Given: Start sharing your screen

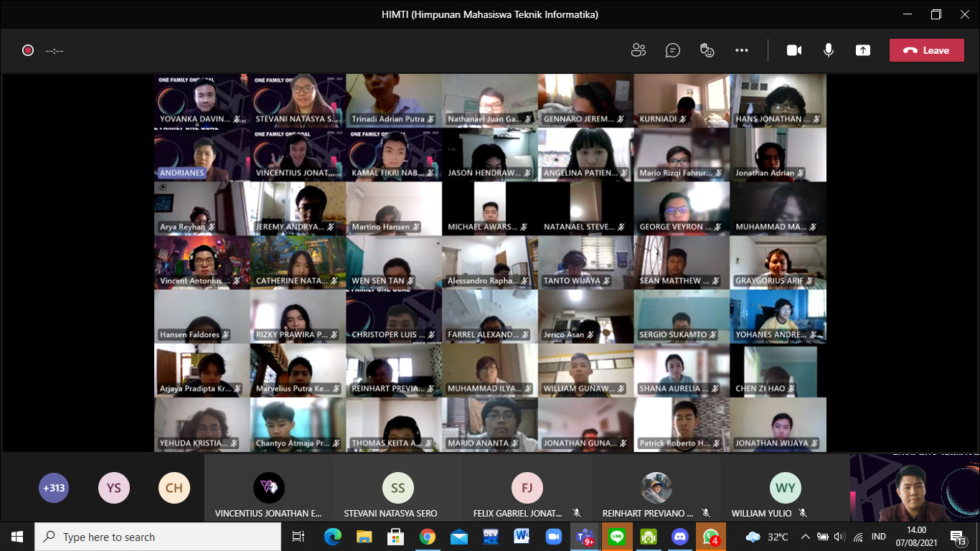Looking at the screenshot, I should [863, 50].
